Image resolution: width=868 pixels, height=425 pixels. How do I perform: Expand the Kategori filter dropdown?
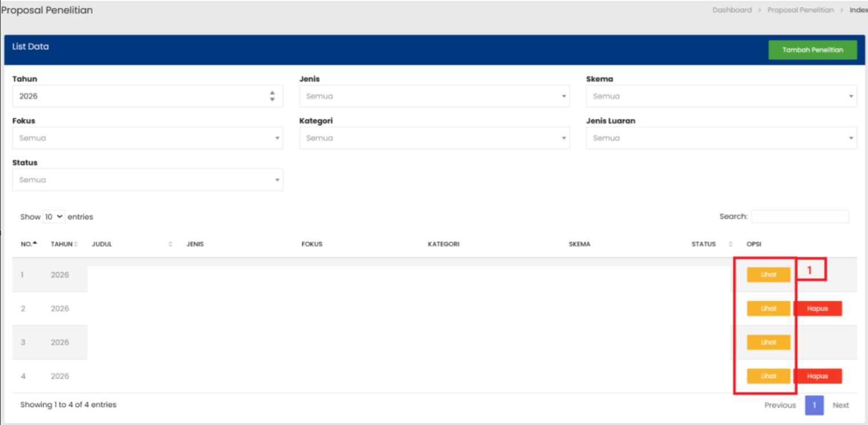click(434, 138)
